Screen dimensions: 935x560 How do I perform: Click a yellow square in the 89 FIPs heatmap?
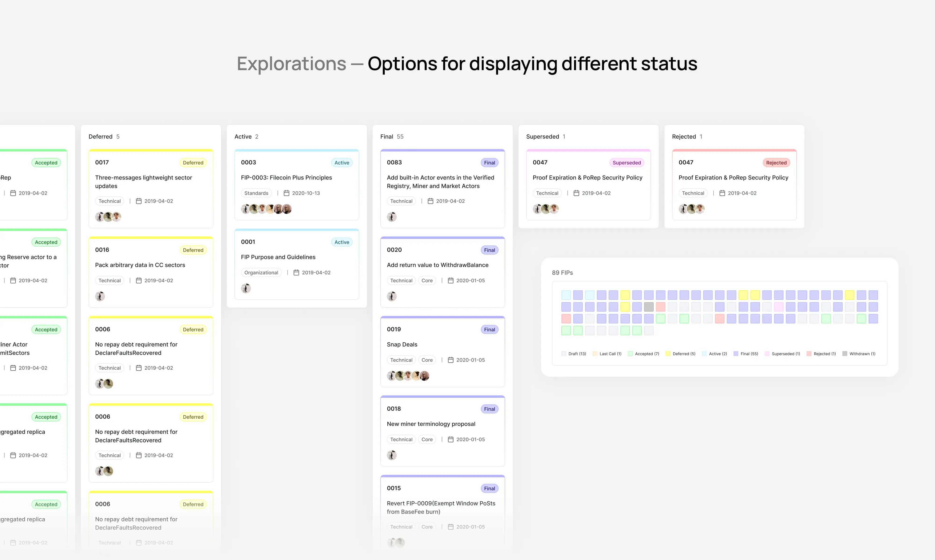point(625,295)
